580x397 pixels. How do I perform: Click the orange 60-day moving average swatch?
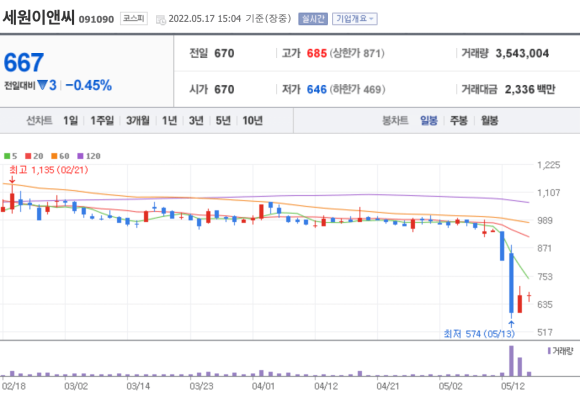pos(54,156)
